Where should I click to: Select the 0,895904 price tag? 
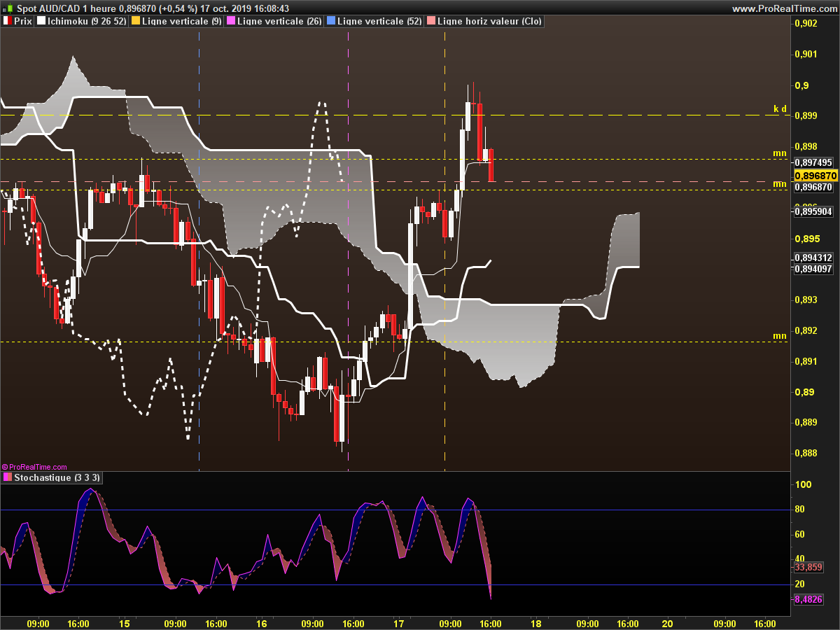click(814, 211)
